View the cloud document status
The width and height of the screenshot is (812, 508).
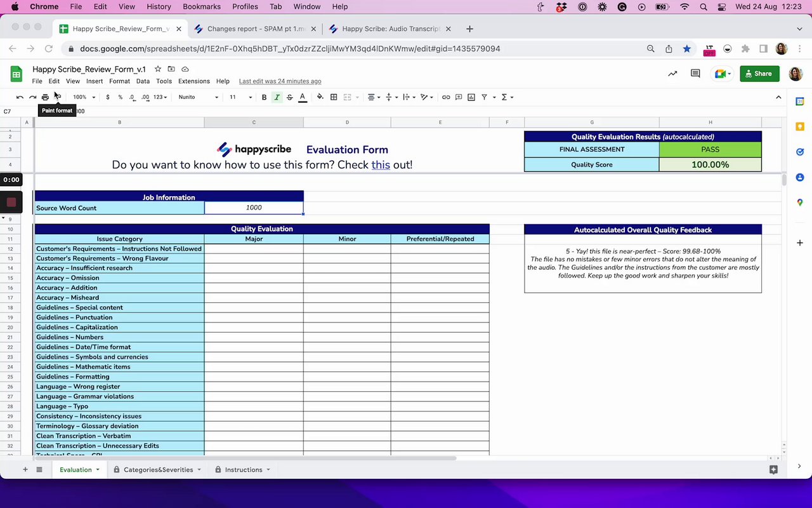[185, 69]
